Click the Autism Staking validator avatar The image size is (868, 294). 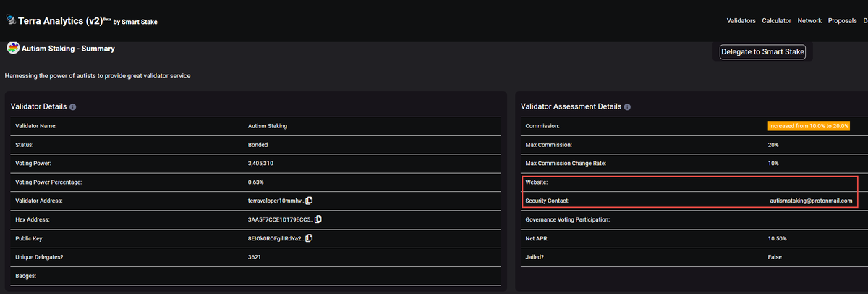pyautogui.click(x=12, y=49)
